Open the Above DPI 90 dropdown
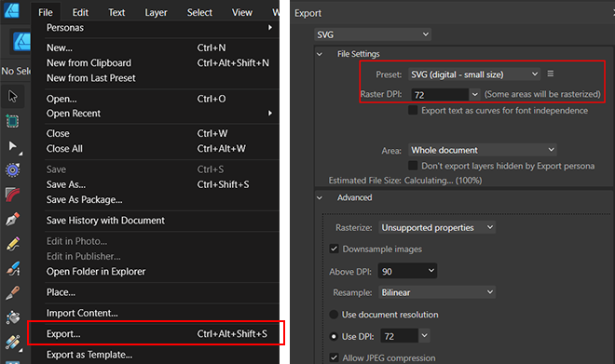The image size is (615, 364). point(407,271)
